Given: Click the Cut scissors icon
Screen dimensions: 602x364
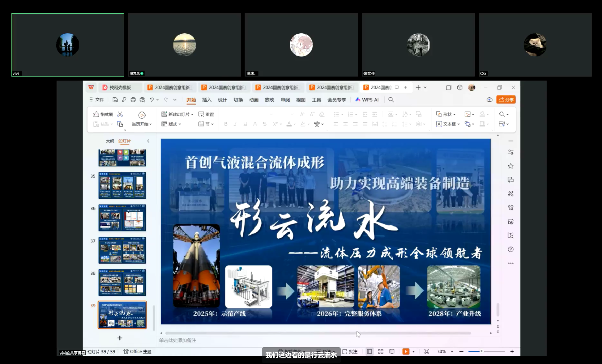Looking at the screenshot, I should click(x=120, y=114).
